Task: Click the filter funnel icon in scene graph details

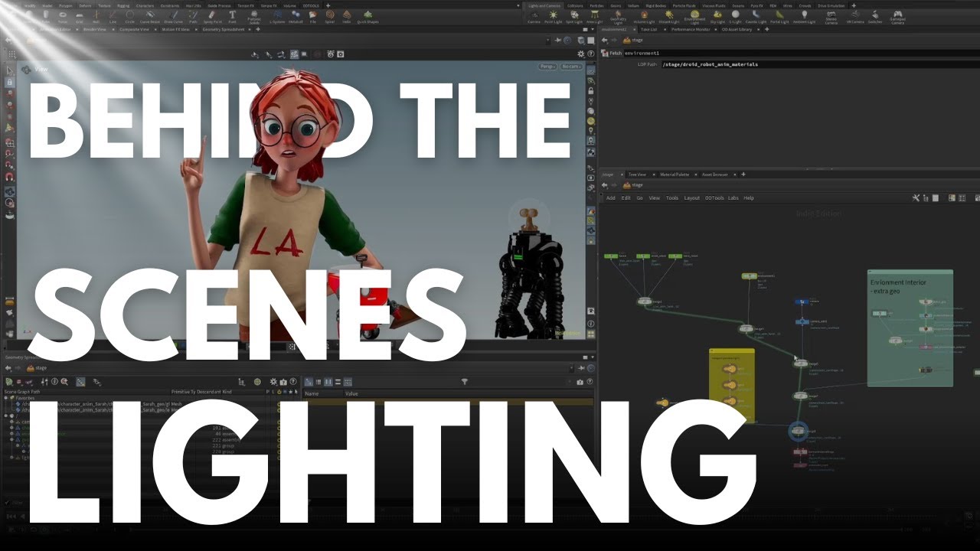Action: 464,381
